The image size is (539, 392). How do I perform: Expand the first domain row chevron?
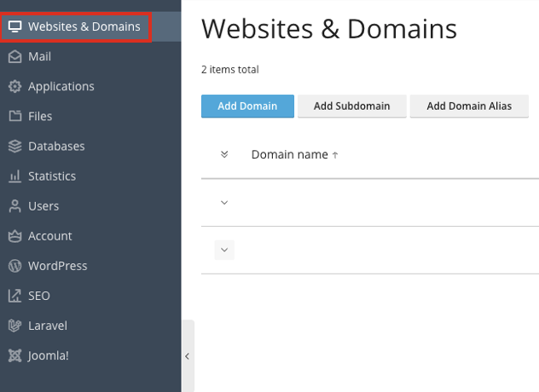tap(224, 203)
